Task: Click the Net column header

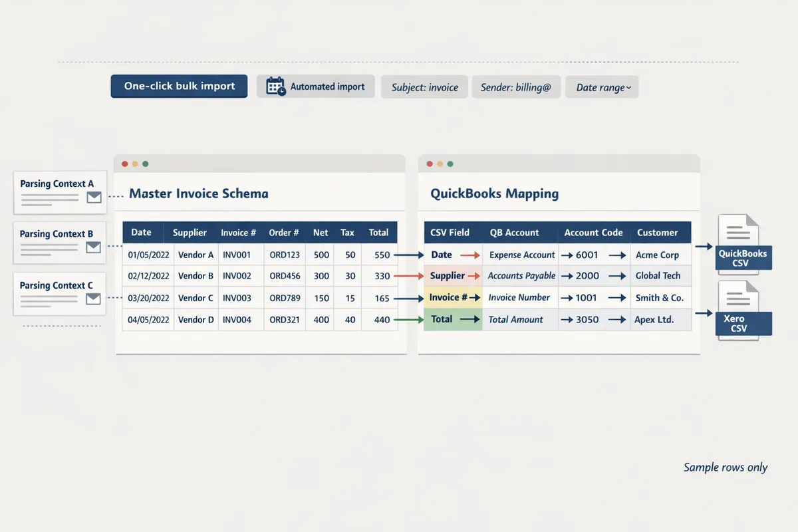Action: tap(321, 233)
